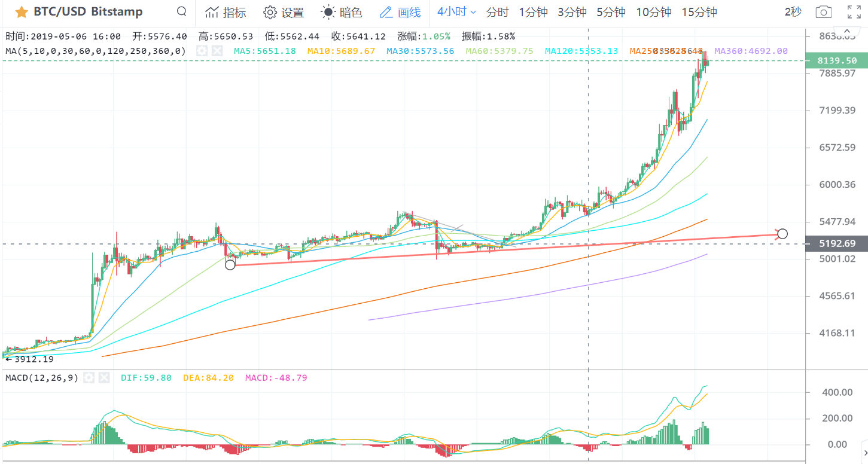Image resolution: width=868 pixels, height=464 pixels.
Task: Select the trendline's left circle handle
Action: 230,264
